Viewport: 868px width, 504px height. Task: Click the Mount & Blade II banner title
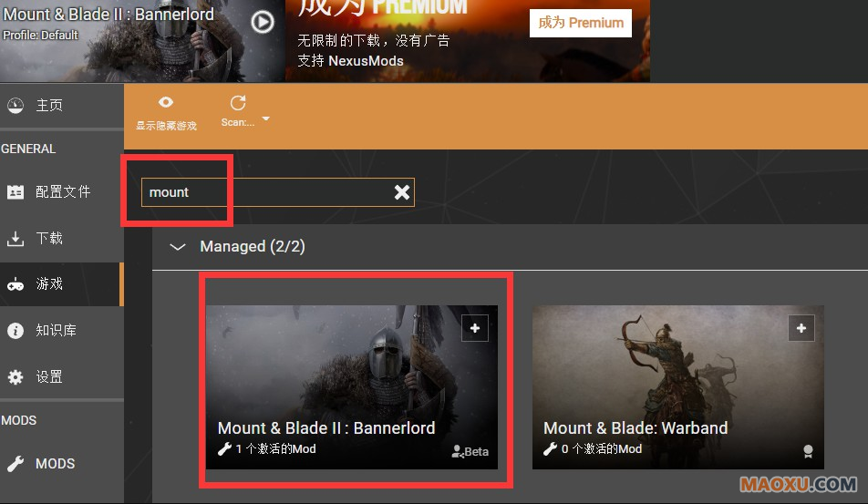point(108,14)
